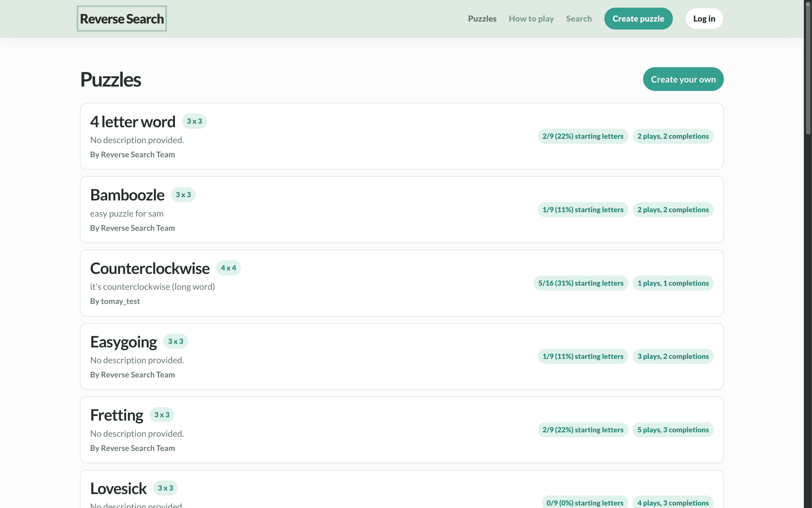Viewport: 812px width, 508px height.
Task: Click Bamboozle's 2 plays, 2 completions badge
Action: [673, 210]
